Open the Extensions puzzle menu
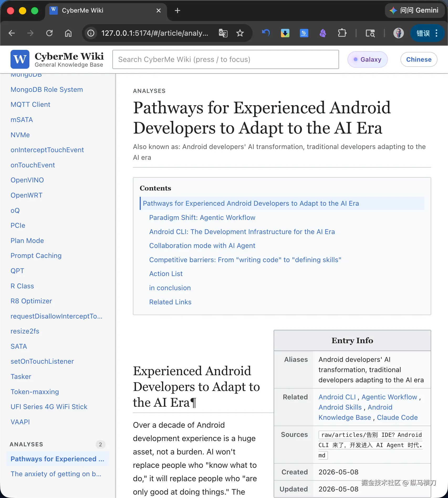The width and height of the screenshot is (448, 498). (x=342, y=33)
